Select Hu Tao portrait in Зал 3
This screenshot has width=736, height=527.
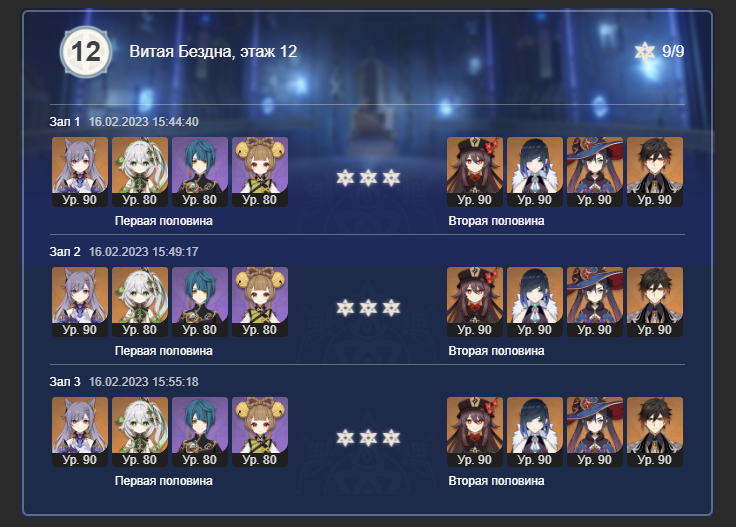[475, 432]
